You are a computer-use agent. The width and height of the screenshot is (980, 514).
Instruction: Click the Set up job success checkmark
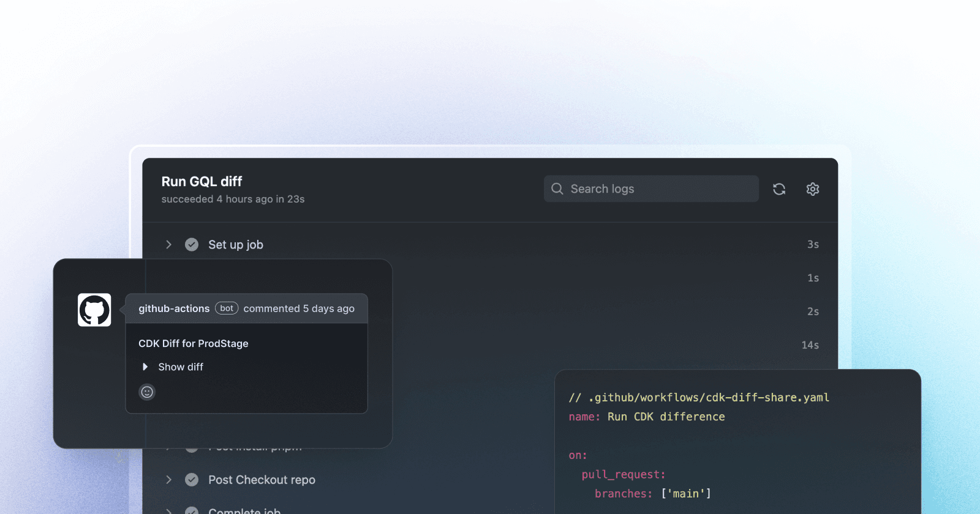[x=192, y=245]
